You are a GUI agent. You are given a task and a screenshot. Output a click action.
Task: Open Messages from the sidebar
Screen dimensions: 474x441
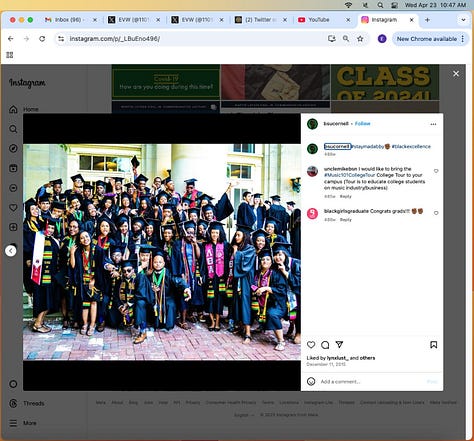[x=13, y=188]
